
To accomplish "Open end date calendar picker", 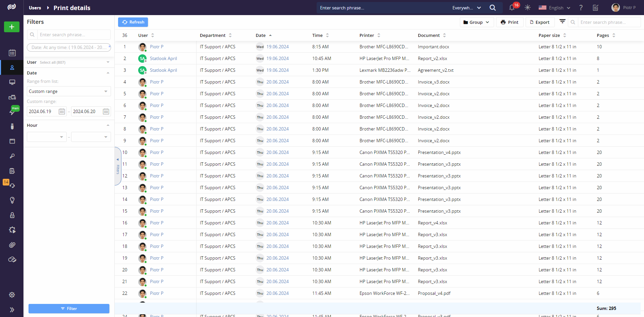I will tap(106, 112).
